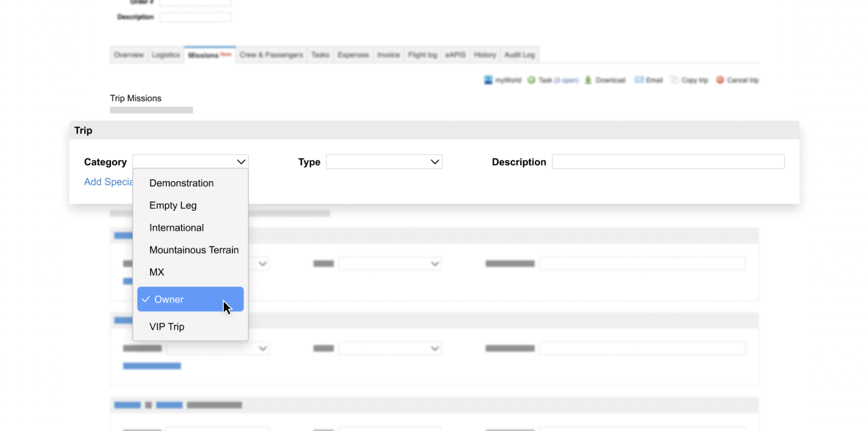Select the Missions tab
The height and width of the screenshot is (431, 868).
pyautogui.click(x=210, y=55)
